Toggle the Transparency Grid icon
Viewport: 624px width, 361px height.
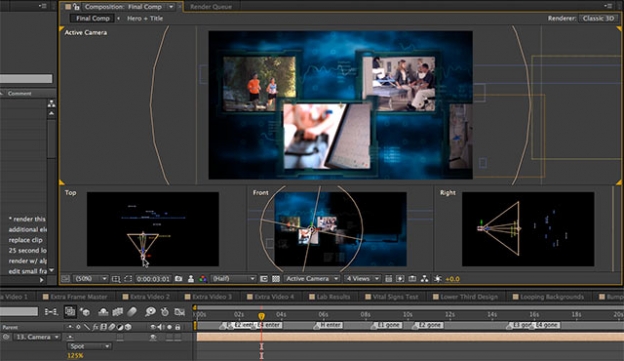tap(276, 279)
